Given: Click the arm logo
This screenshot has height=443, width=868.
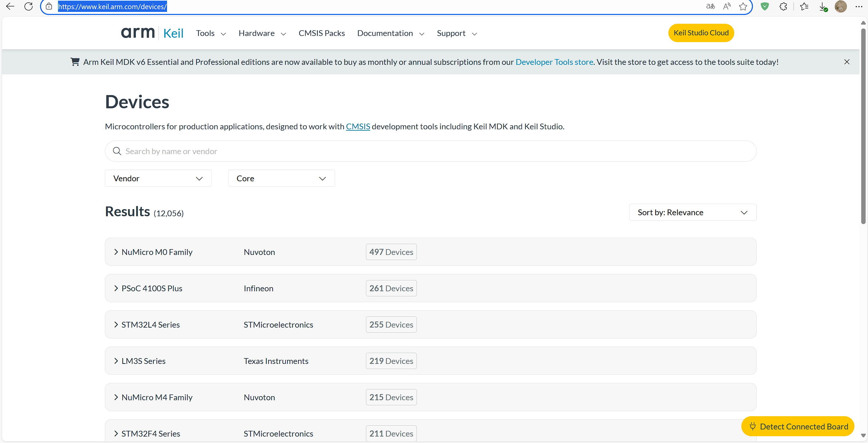Looking at the screenshot, I should click(138, 33).
